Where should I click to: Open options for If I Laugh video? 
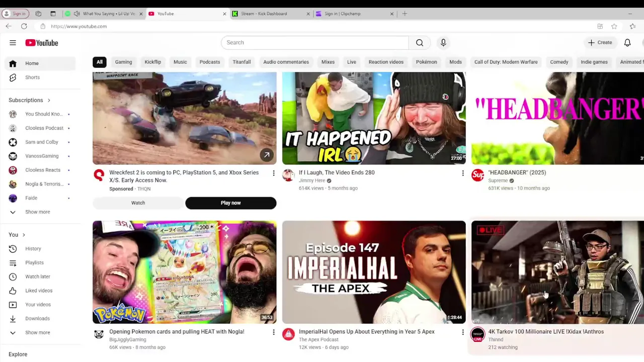463,173
